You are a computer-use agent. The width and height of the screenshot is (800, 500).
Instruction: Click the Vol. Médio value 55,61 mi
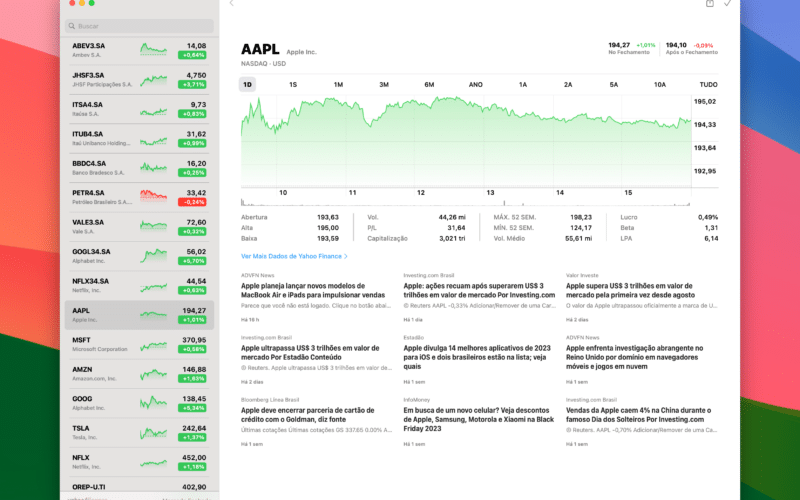point(579,238)
